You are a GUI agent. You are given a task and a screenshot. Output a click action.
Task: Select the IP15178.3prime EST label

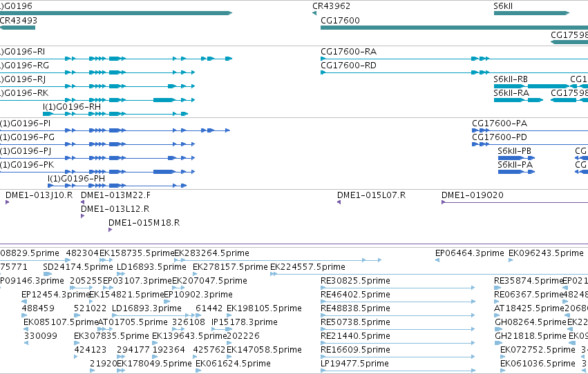(244, 323)
